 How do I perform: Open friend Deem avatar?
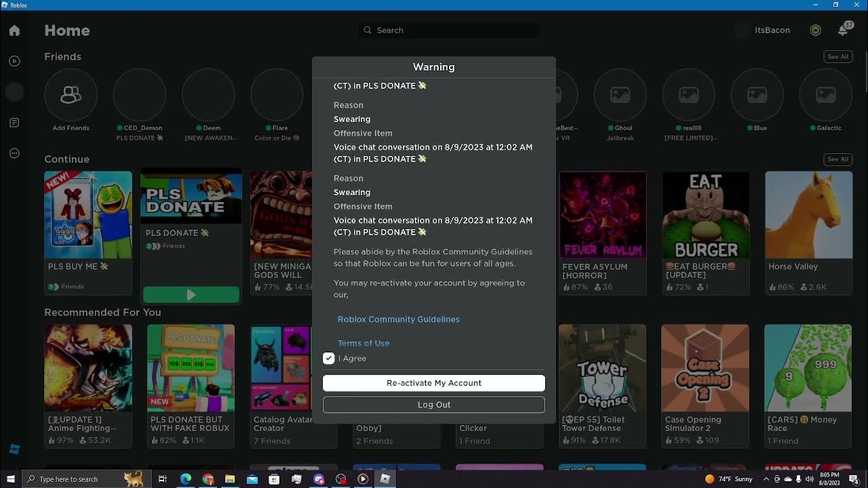(208, 95)
